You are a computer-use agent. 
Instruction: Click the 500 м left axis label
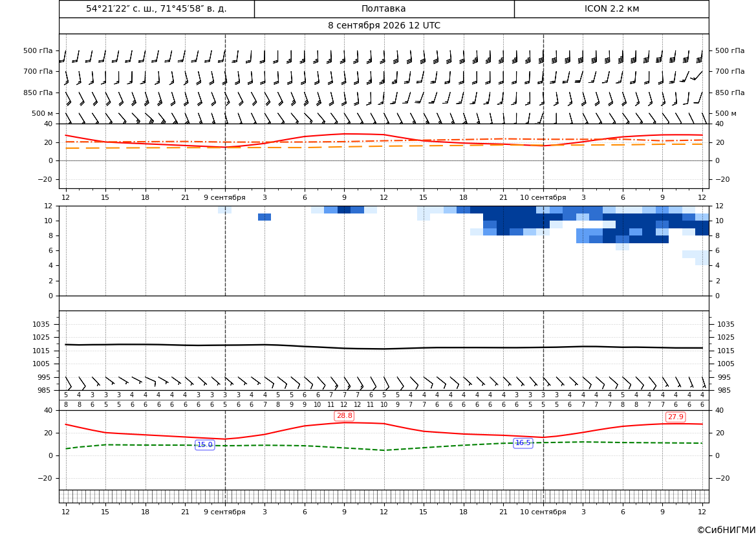(43, 113)
